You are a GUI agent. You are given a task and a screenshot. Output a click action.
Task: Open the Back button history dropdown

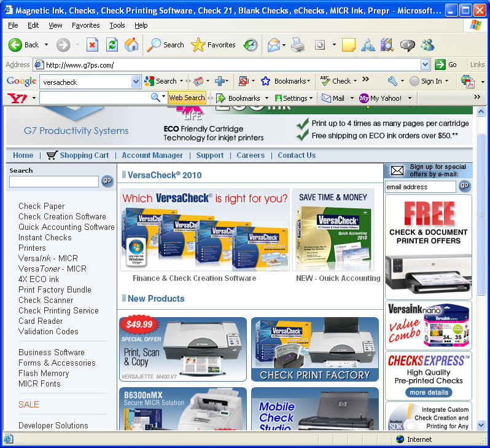(46, 45)
